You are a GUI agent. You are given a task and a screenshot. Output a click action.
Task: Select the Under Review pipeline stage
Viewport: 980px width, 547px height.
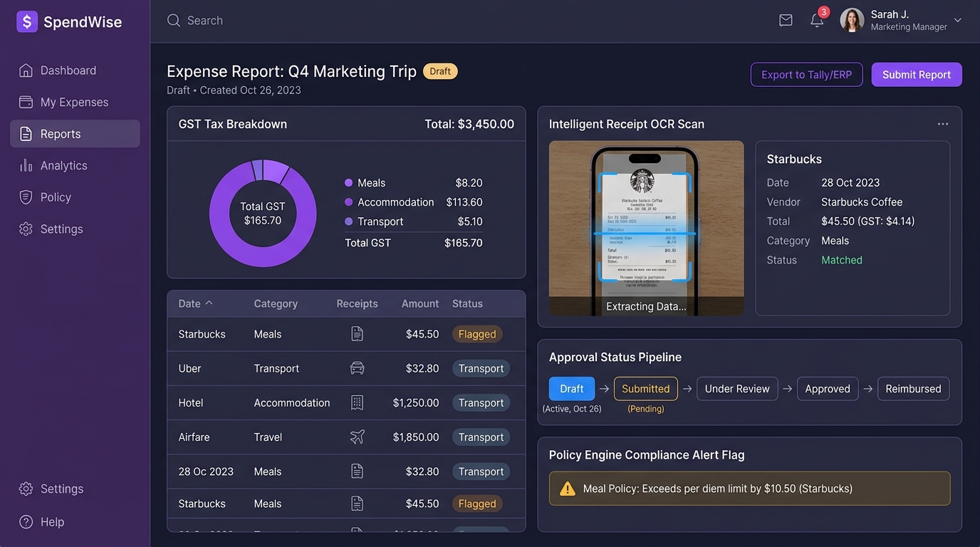737,389
